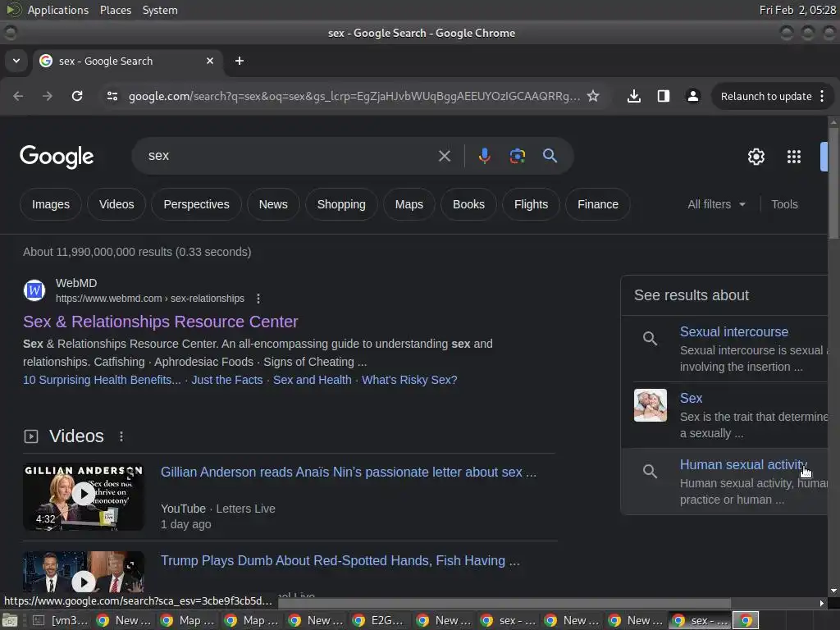Switch to vm3 taskbar window
The image size is (840, 630).
pos(60,620)
